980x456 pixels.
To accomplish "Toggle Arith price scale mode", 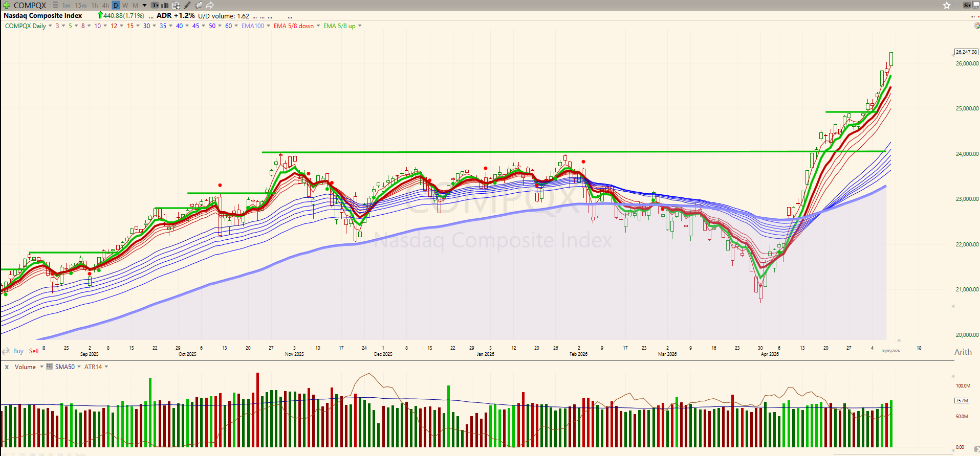I will [963, 352].
